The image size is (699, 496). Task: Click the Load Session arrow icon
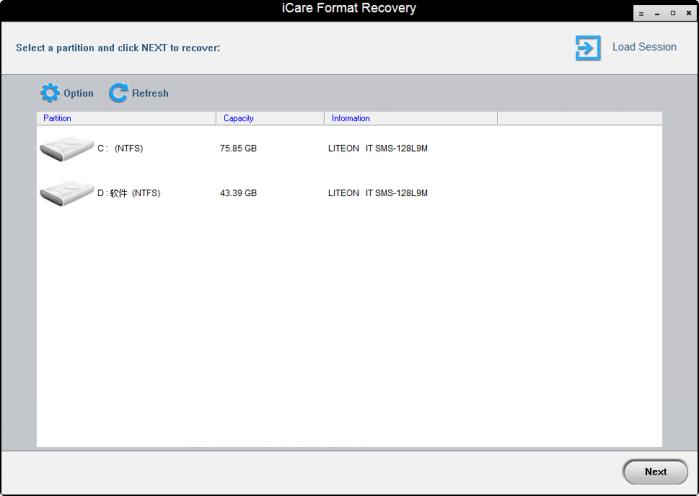pyautogui.click(x=588, y=48)
